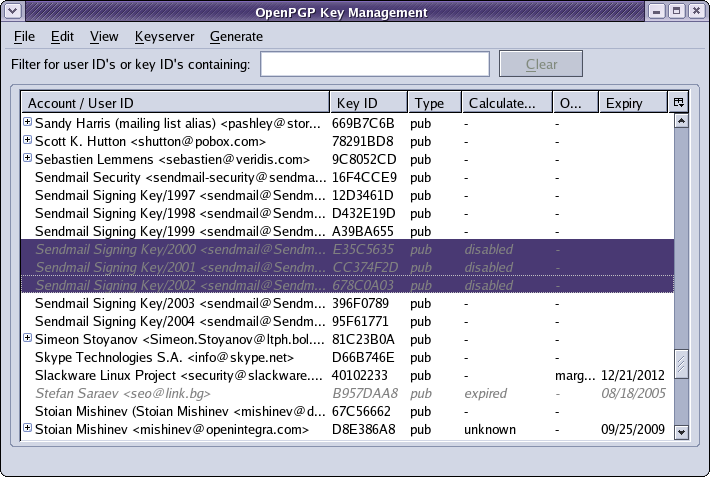This screenshot has height=477, width=710.
Task: Click the scrollbar up arrow
Action: (681, 120)
